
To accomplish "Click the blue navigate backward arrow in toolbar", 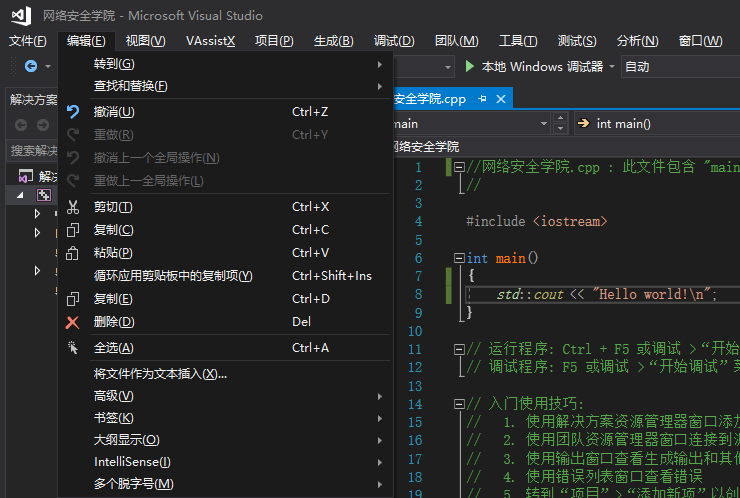I will 31,66.
